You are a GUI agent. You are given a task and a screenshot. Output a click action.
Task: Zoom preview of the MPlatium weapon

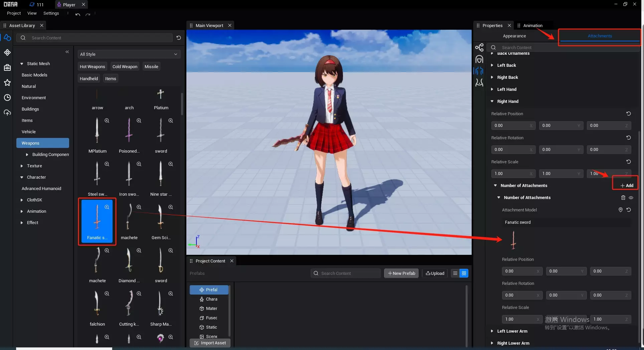107,121
